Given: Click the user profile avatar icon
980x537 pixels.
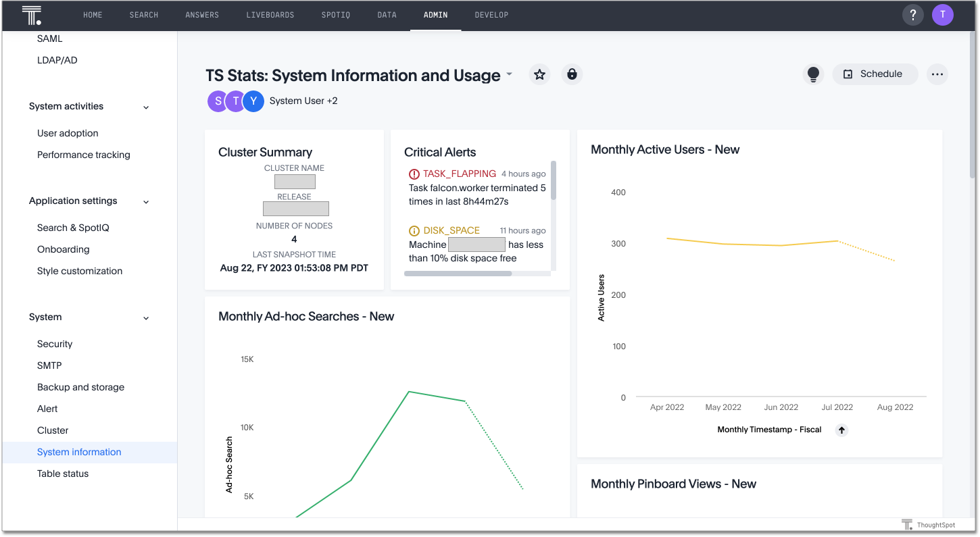Looking at the screenshot, I should 943,14.
